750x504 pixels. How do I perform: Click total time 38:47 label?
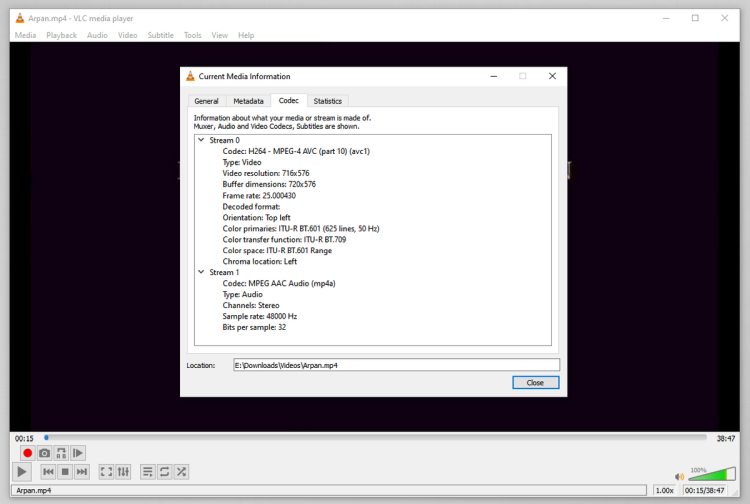point(726,438)
